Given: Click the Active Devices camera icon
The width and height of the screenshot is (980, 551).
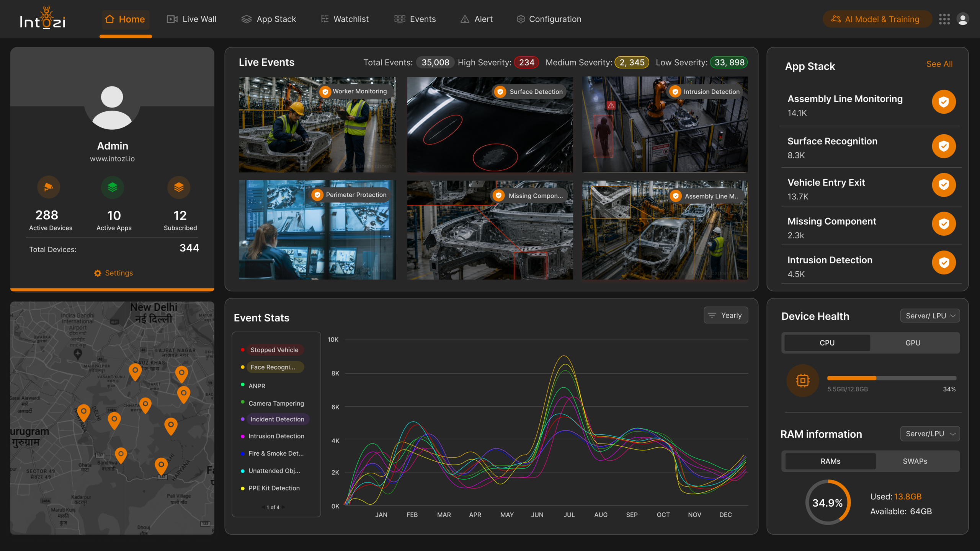Looking at the screenshot, I should 49,187.
